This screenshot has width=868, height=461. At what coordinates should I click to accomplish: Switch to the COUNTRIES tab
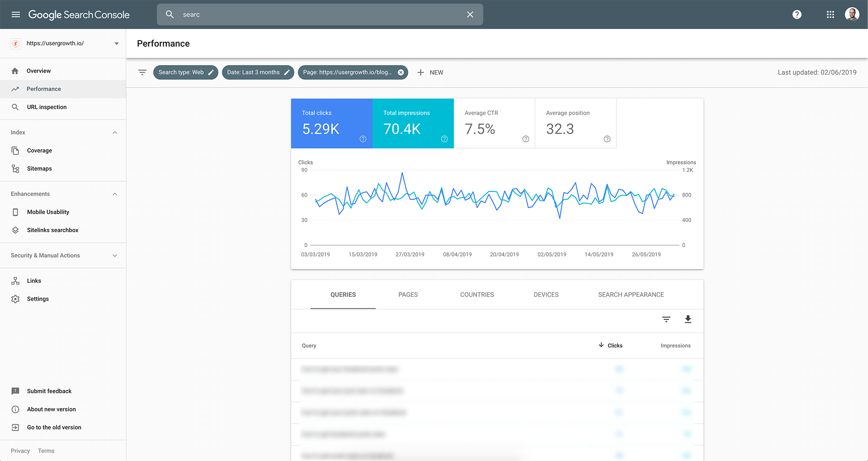[477, 295]
